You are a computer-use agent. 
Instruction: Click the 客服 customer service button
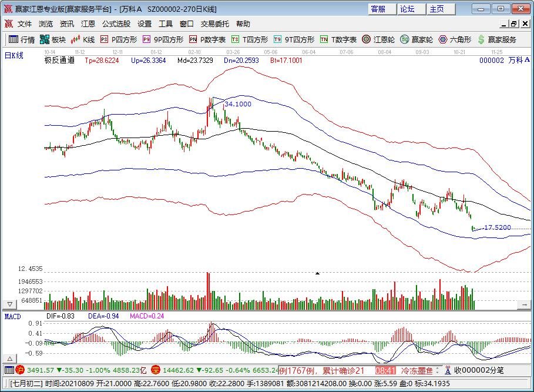pyautogui.click(x=378, y=9)
